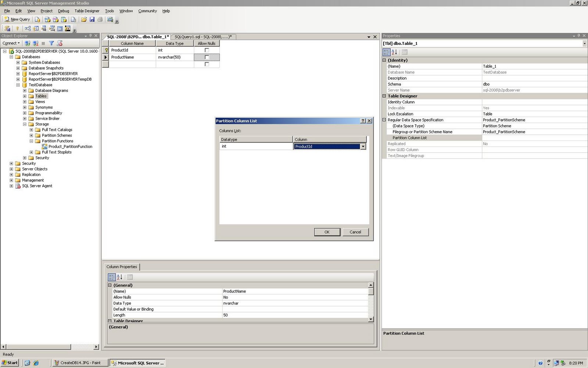
Task: Click the Categorized icon in Column Properties
Action: point(111,277)
